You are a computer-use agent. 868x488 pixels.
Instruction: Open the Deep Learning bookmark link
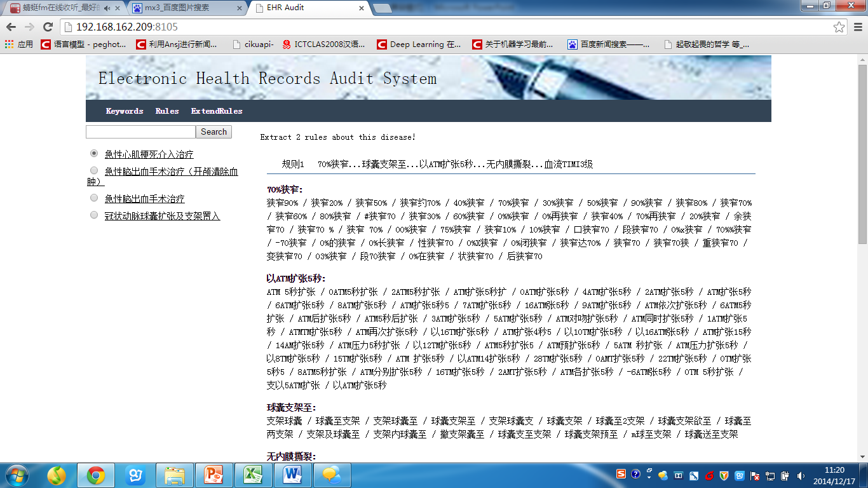(419, 44)
